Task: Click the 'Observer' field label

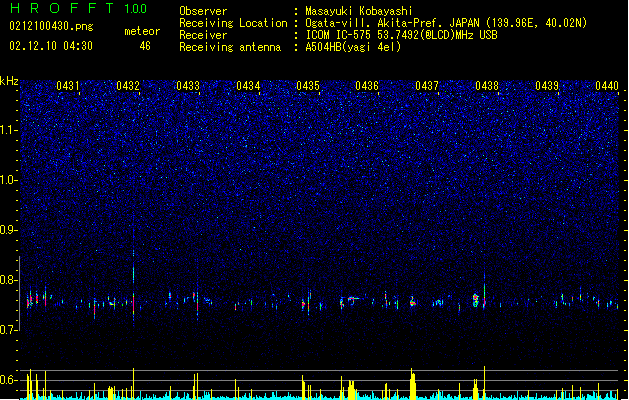Action: tap(203, 11)
